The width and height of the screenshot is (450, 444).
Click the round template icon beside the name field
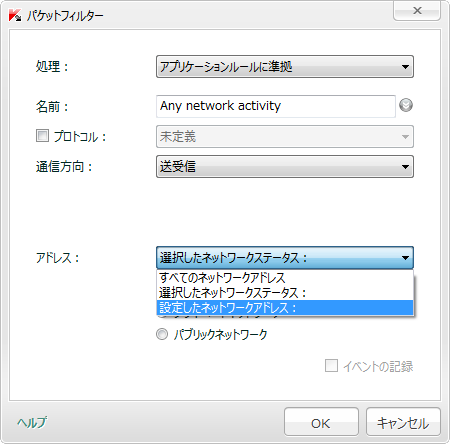click(406, 106)
